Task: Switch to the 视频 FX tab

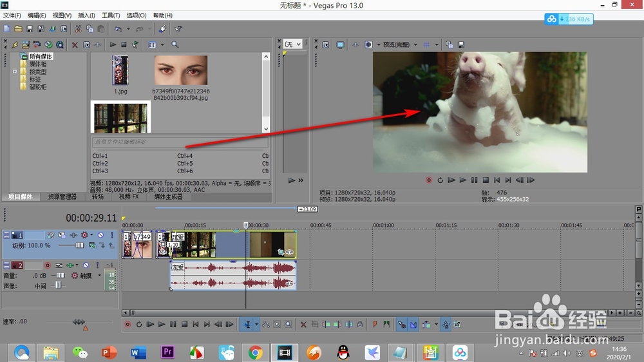Action: (x=129, y=197)
